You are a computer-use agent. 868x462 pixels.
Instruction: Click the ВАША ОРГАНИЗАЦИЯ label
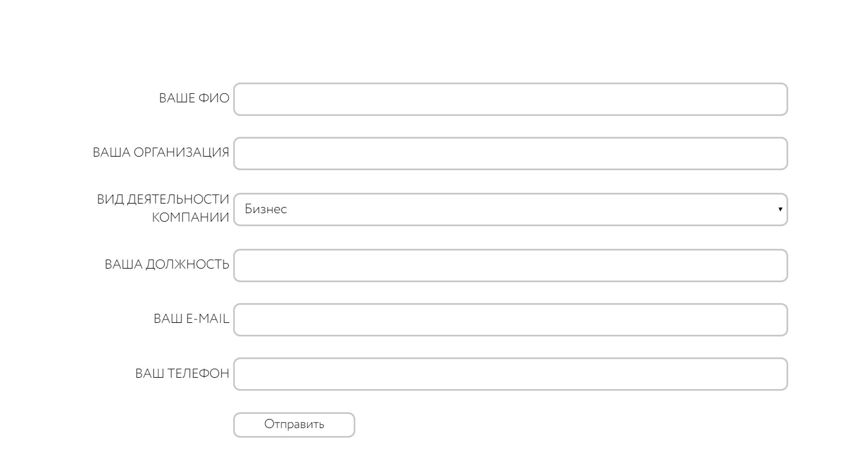[x=161, y=153]
